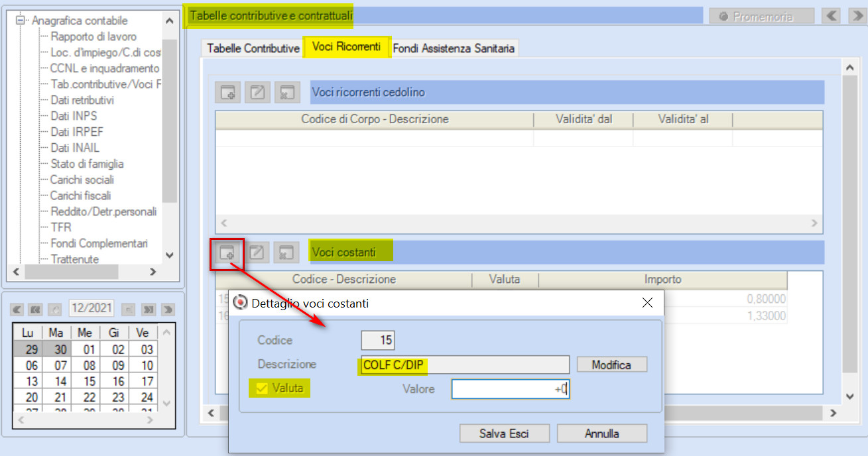Image resolution: width=868 pixels, height=456 pixels.
Task: Close the Dettaglio voci costanti dialog
Action: 648,303
